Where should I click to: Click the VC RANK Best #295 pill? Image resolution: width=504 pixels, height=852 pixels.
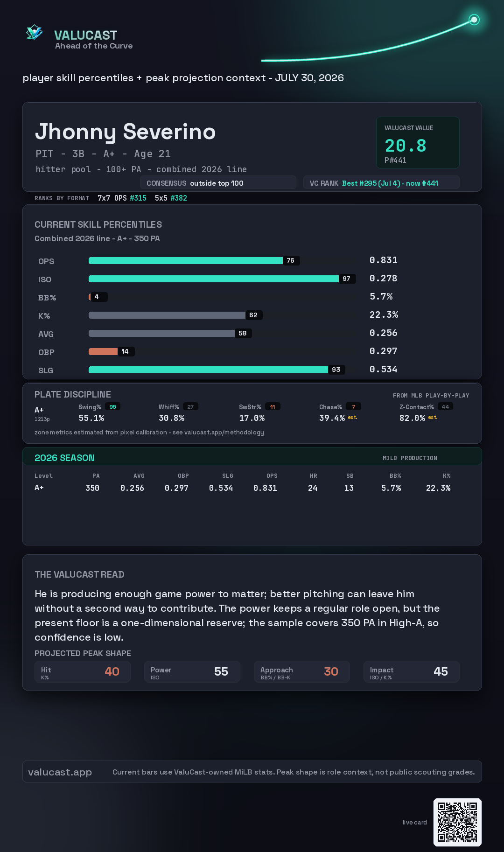point(381,183)
